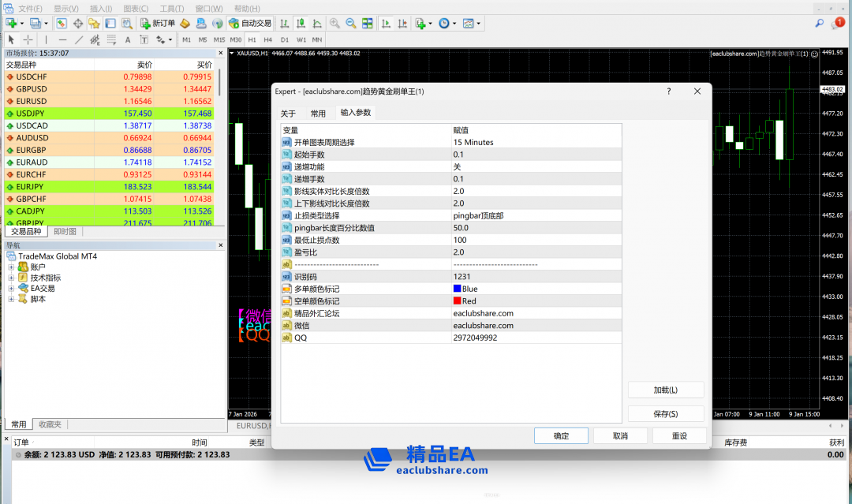Switch to the 常用 tab in Expert dialog
This screenshot has width=852, height=504.
tap(317, 114)
